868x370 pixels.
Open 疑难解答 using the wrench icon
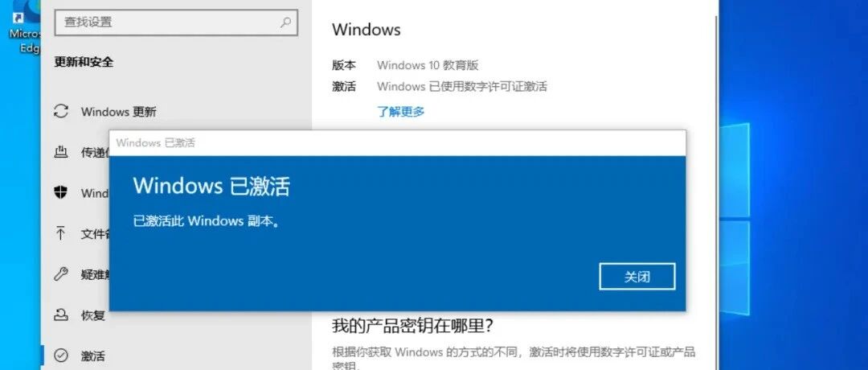pos(60,273)
